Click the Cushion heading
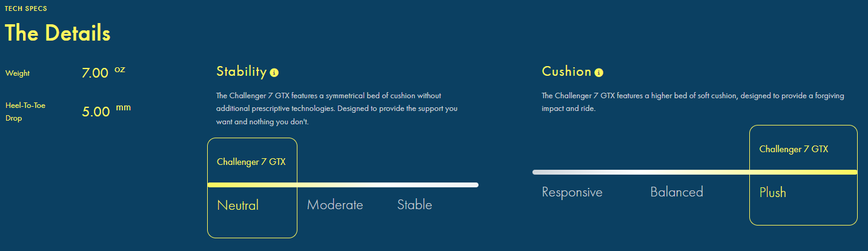Screen dimensions: 868x251 (566, 72)
